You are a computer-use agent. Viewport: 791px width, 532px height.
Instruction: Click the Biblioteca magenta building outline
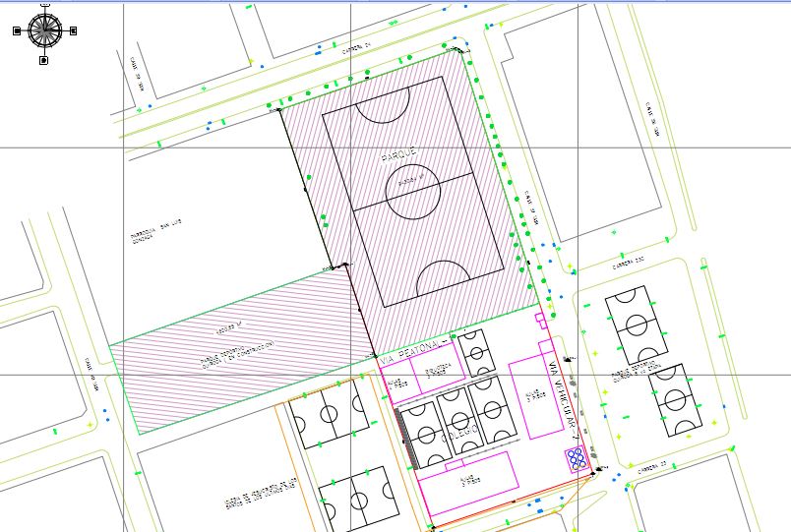coord(438,367)
